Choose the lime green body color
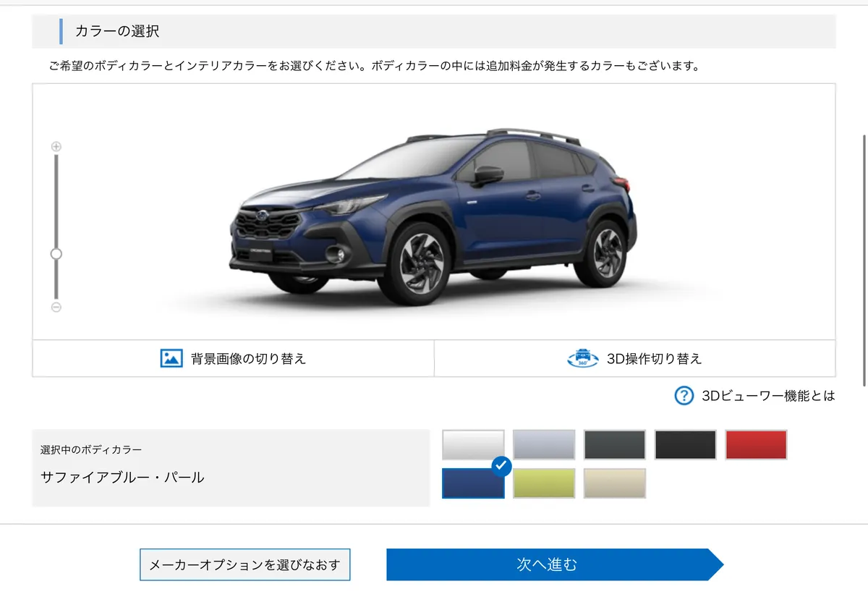This screenshot has height=605, width=868. pos(544,483)
